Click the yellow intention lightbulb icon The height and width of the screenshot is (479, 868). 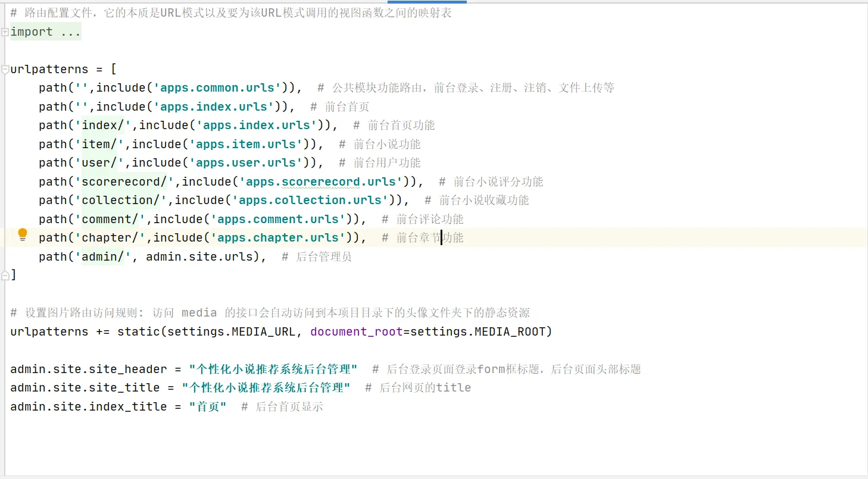(x=22, y=234)
